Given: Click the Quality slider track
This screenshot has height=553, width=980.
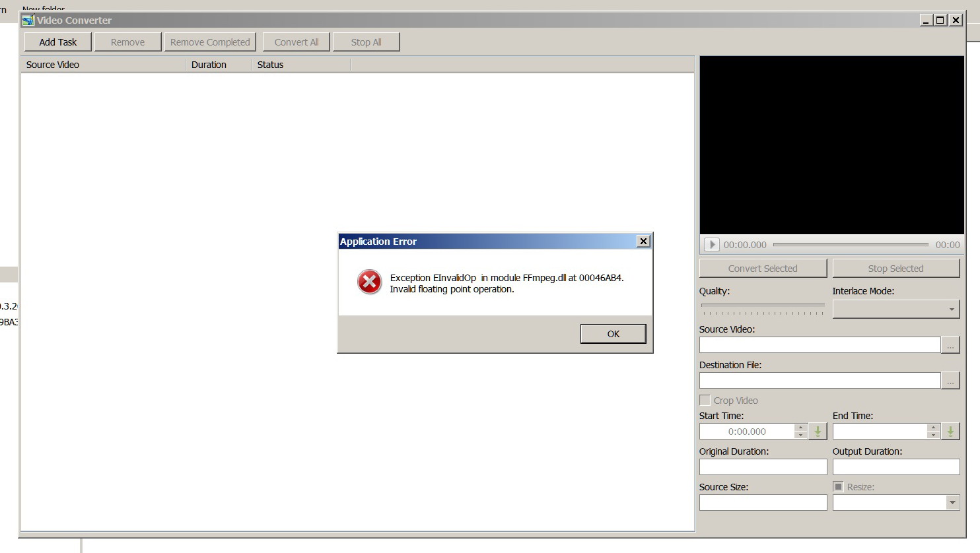Looking at the screenshot, I should pos(763,306).
